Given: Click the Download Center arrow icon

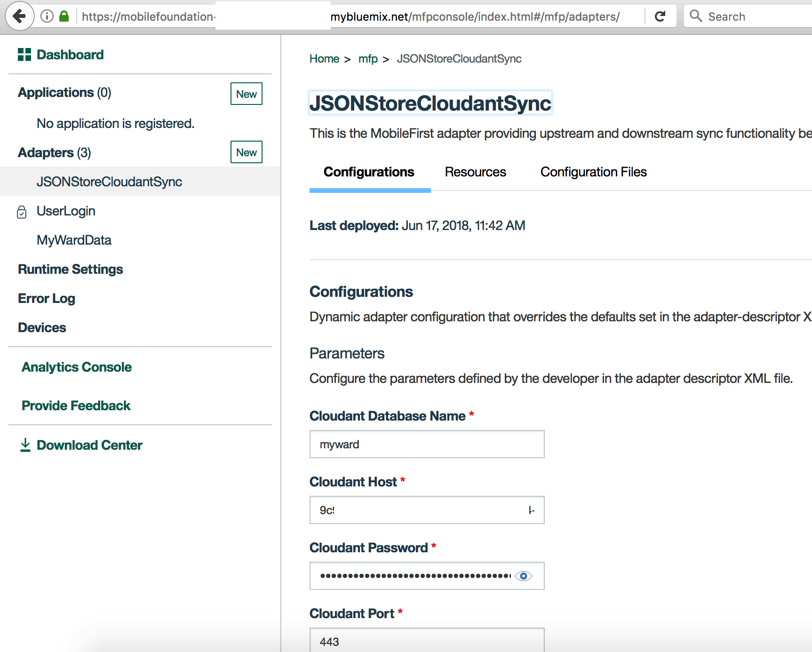Looking at the screenshot, I should tap(25, 445).
